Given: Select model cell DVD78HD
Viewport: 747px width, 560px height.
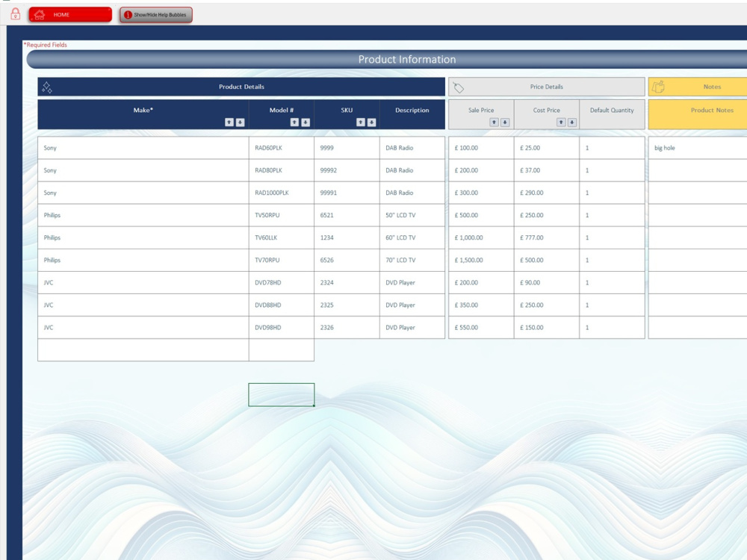Looking at the screenshot, I should tap(282, 283).
